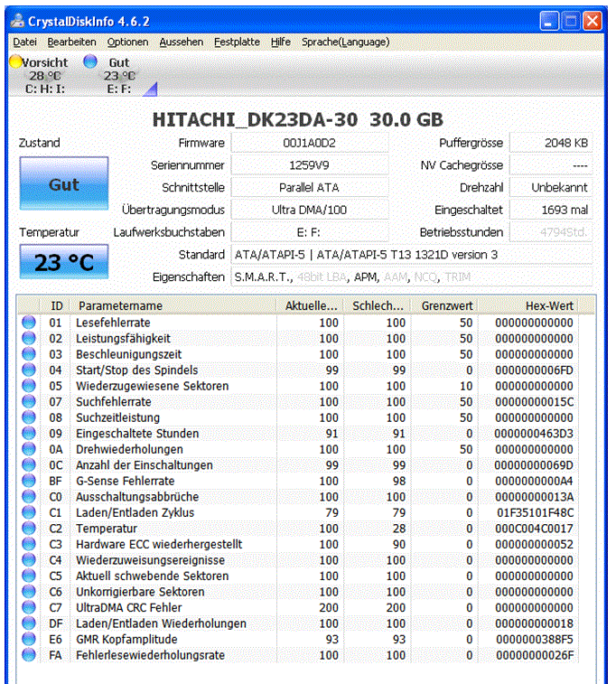Click the 23 °C temperature button
Screen dimensions: 616x684
pyautogui.click(x=63, y=262)
